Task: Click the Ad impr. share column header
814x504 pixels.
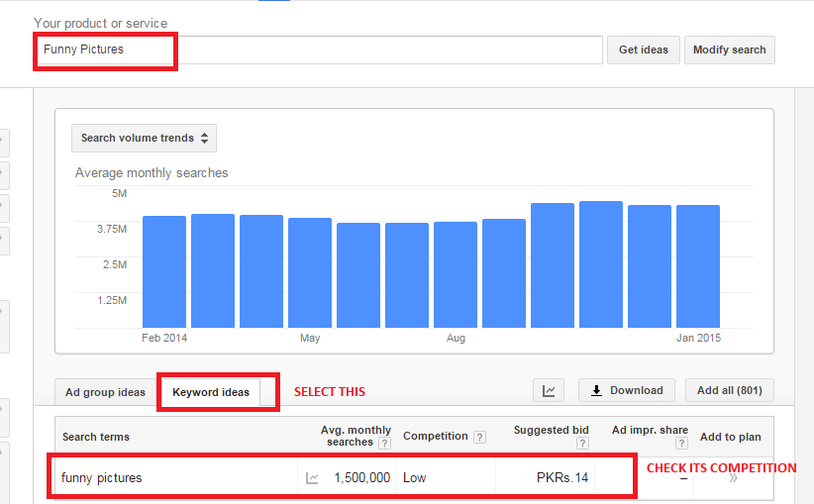Action: coord(650,431)
